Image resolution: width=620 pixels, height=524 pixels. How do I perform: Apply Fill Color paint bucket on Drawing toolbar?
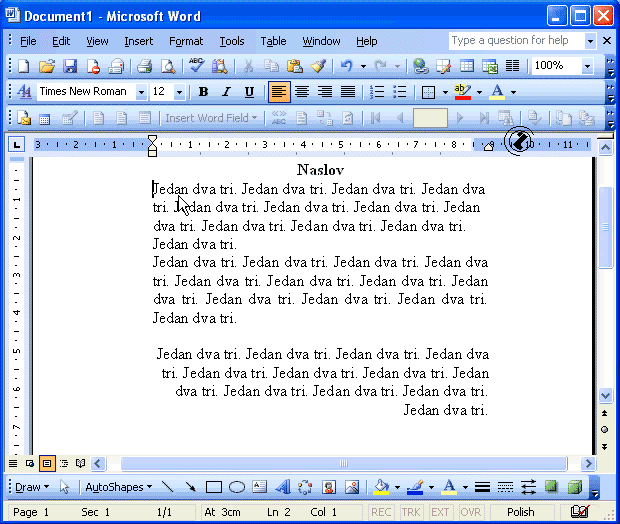point(381,487)
